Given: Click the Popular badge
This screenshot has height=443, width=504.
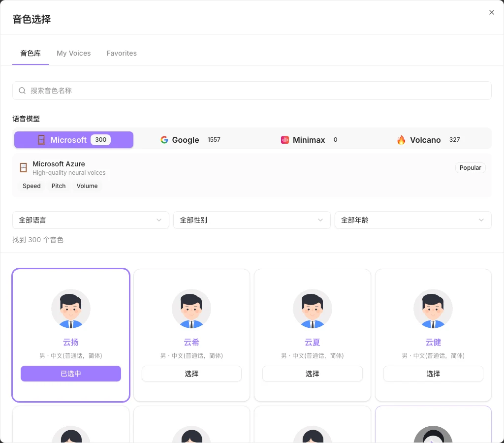Looking at the screenshot, I should [470, 168].
